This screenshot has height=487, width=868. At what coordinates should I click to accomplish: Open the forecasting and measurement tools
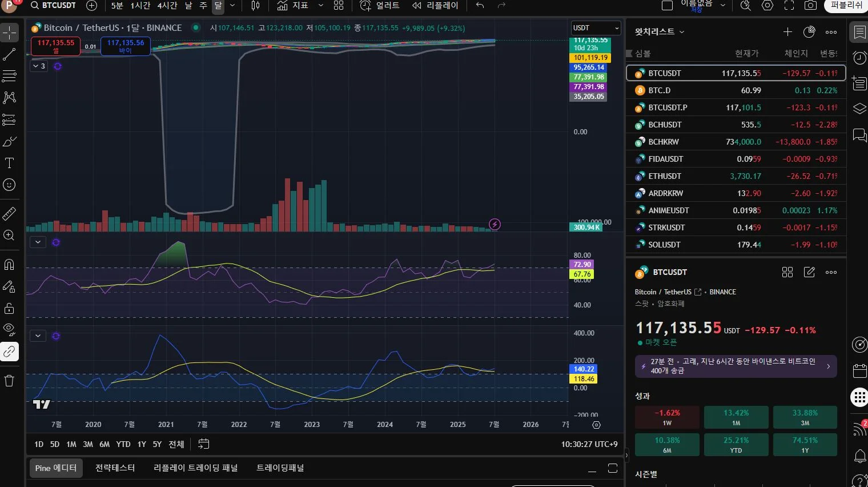10,119
